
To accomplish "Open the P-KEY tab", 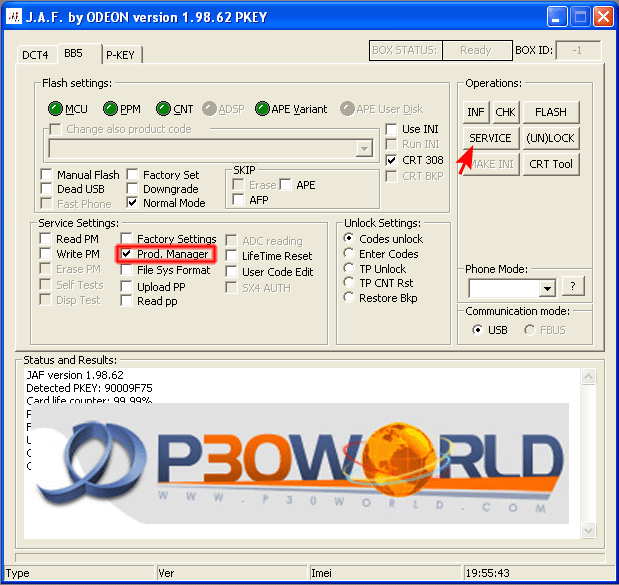I will pyautogui.click(x=120, y=55).
